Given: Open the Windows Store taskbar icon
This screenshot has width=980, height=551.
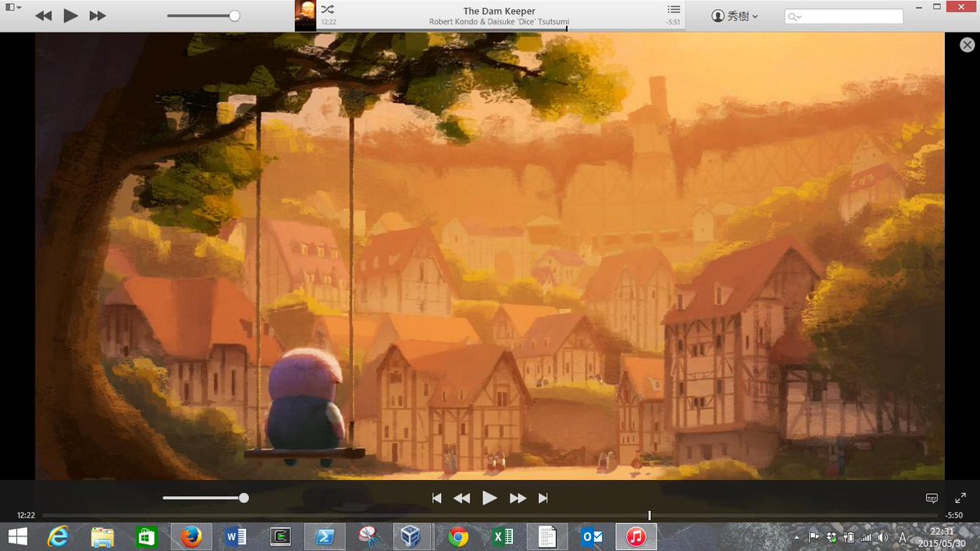Looking at the screenshot, I should (x=146, y=536).
